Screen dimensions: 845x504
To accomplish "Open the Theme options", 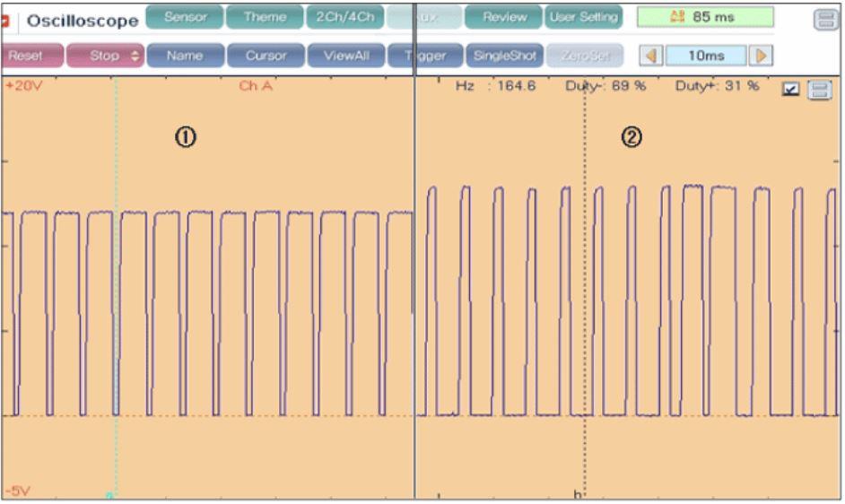I will pyautogui.click(x=265, y=17).
